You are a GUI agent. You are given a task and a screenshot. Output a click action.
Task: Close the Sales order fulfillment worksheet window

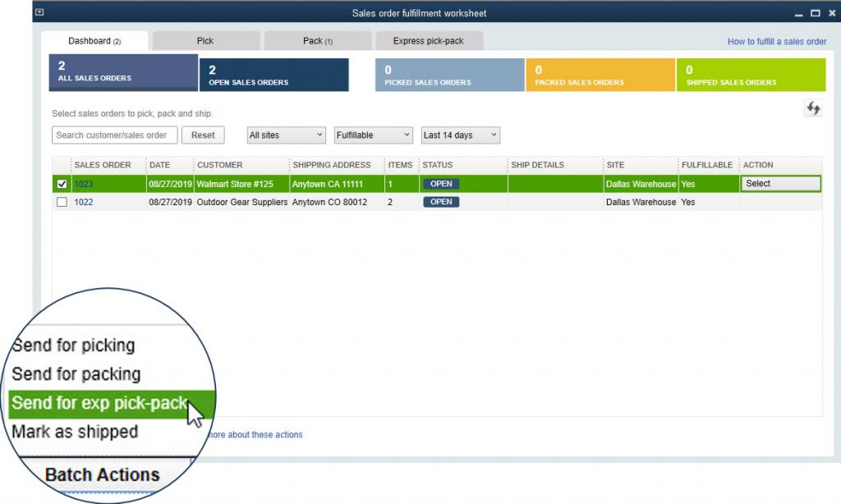(x=832, y=13)
